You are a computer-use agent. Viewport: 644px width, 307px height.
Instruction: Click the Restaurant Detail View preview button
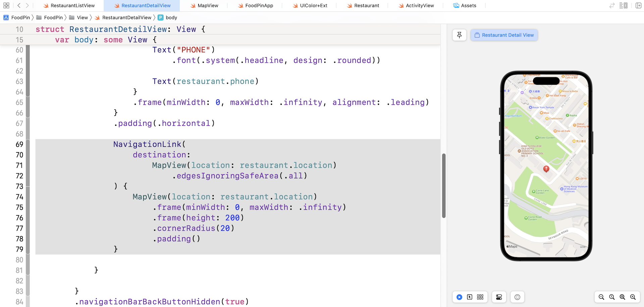tap(504, 35)
